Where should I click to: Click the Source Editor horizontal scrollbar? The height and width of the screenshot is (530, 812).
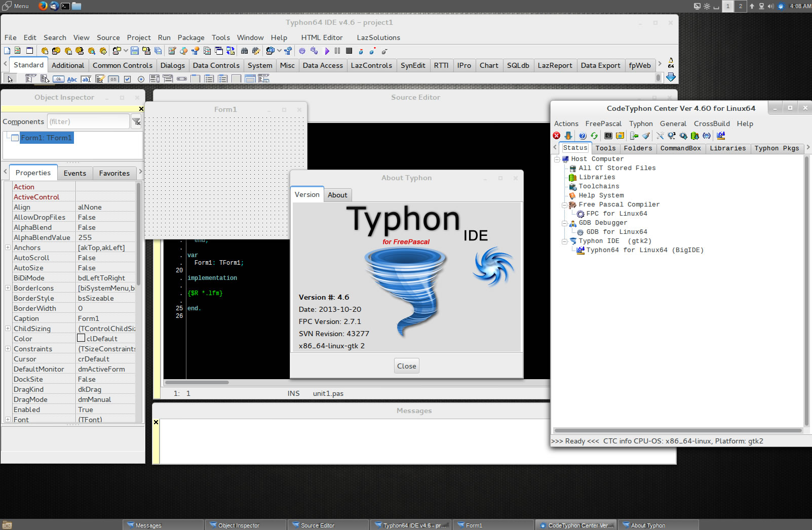pos(197,382)
